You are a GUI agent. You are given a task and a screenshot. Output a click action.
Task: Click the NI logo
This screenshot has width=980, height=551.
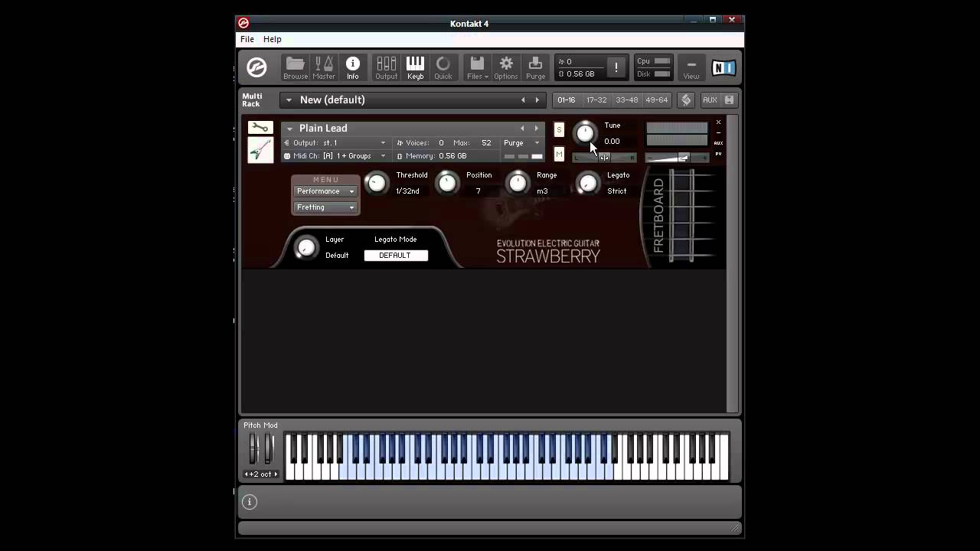(724, 68)
